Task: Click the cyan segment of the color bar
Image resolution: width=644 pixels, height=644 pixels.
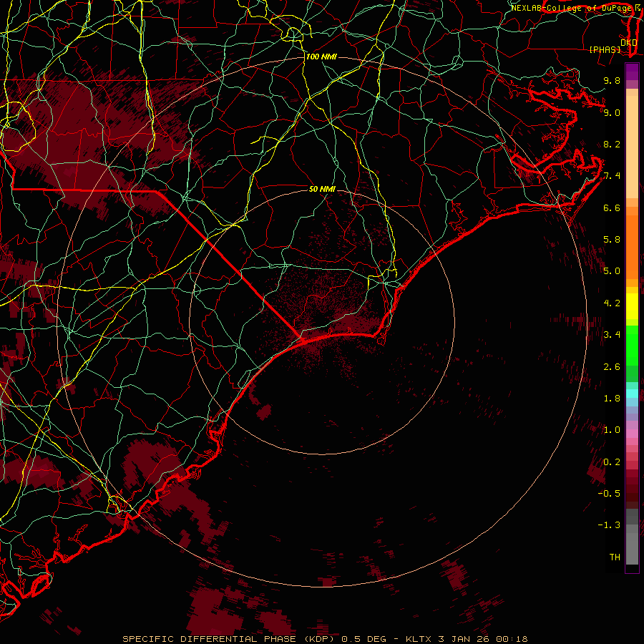Action: [x=632, y=394]
